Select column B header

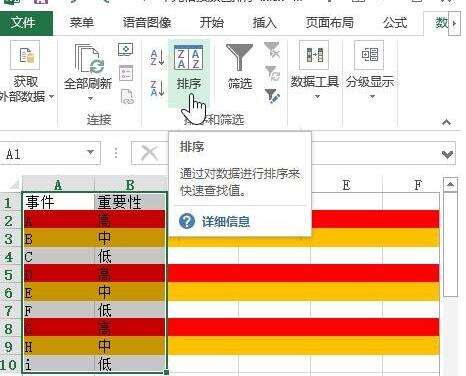[130, 184]
